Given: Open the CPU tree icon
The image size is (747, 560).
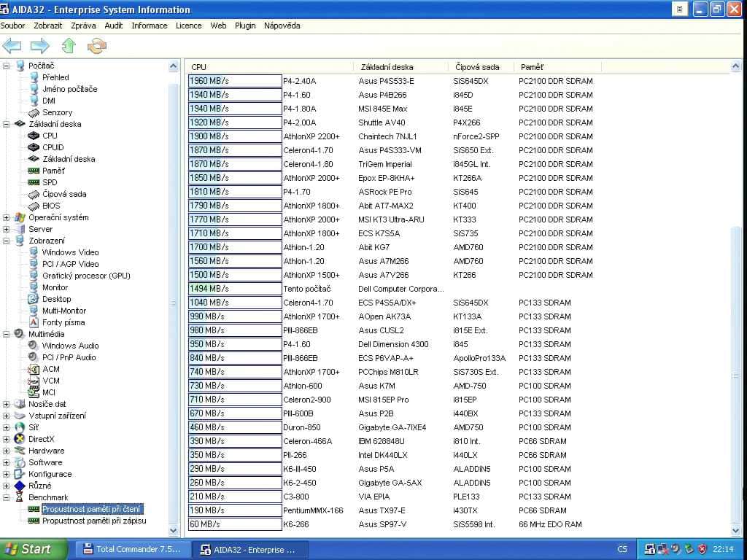Looking at the screenshot, I should coord(34,136).
